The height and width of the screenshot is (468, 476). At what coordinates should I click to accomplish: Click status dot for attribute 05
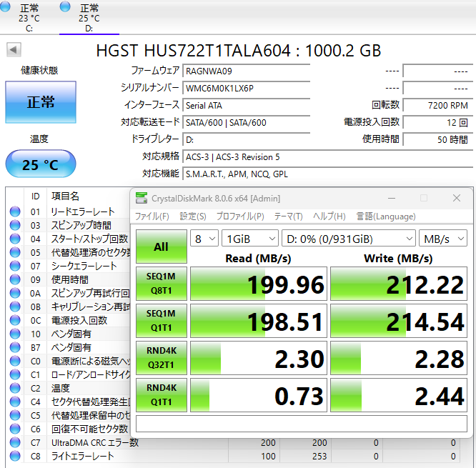coord(15,252)
